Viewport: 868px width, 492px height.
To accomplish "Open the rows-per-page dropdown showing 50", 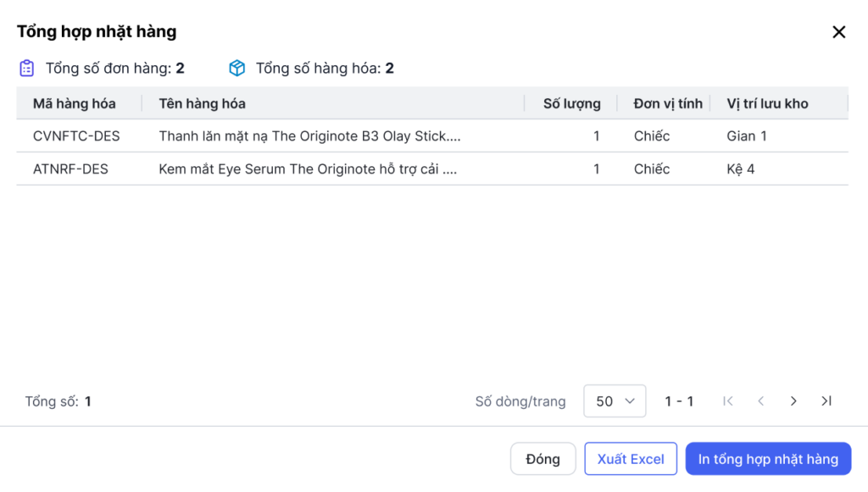I will (x=615, y=401).
